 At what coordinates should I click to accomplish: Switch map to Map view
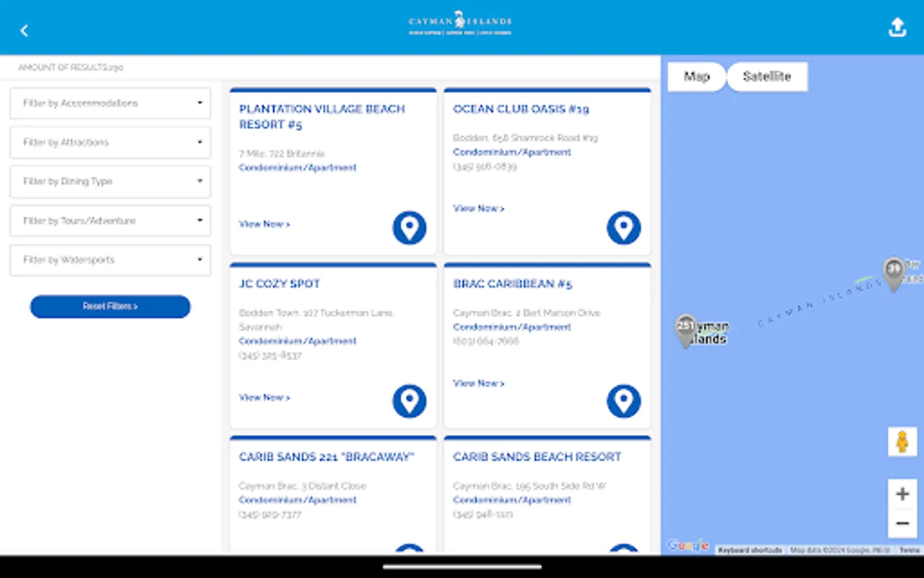[x=697, y=77]
